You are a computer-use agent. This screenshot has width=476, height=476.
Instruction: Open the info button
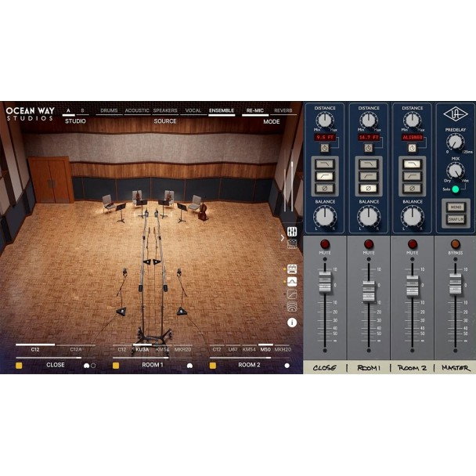coord(292,323)
